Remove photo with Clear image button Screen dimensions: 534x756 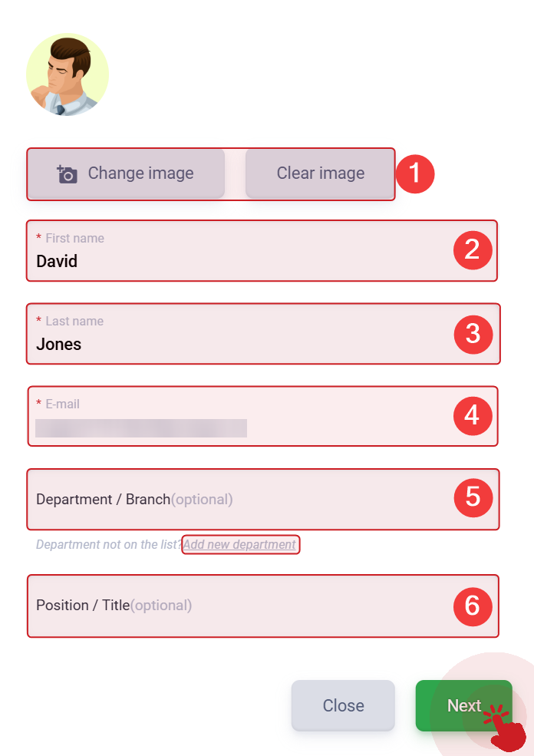point(321,173)
